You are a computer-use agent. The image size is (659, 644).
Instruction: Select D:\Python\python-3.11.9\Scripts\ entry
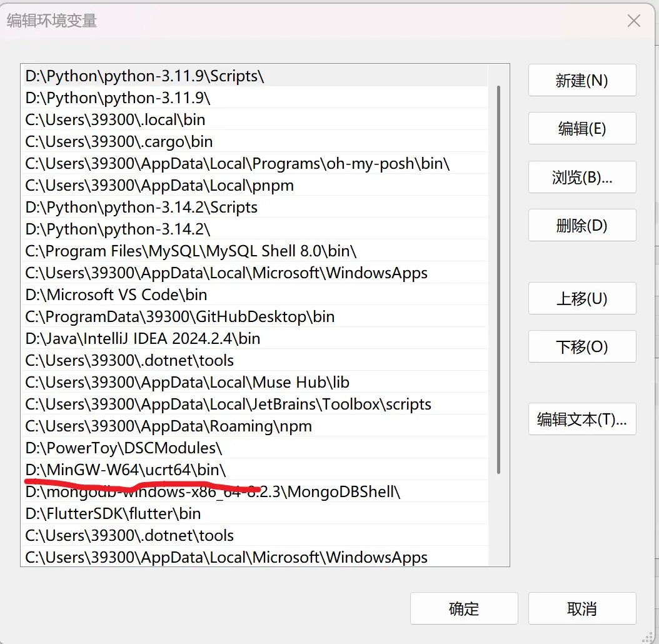[x=256, y=76]
